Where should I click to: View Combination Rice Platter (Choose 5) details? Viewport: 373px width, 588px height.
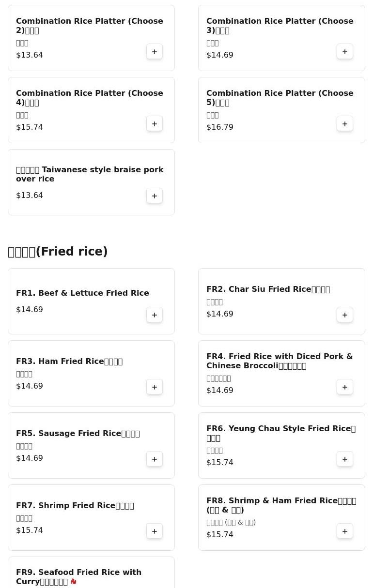coord(280,98)
